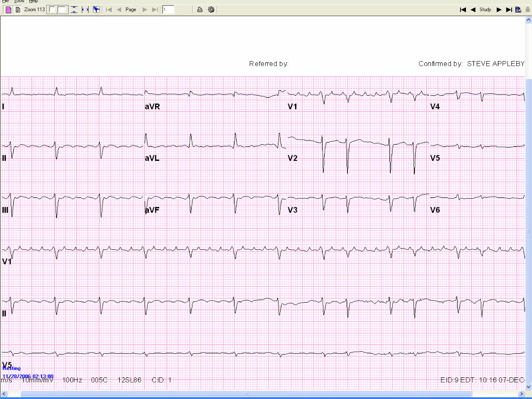Click the page number input field
532x399 pixels.
pyautogui.click(x=168, y=10)
